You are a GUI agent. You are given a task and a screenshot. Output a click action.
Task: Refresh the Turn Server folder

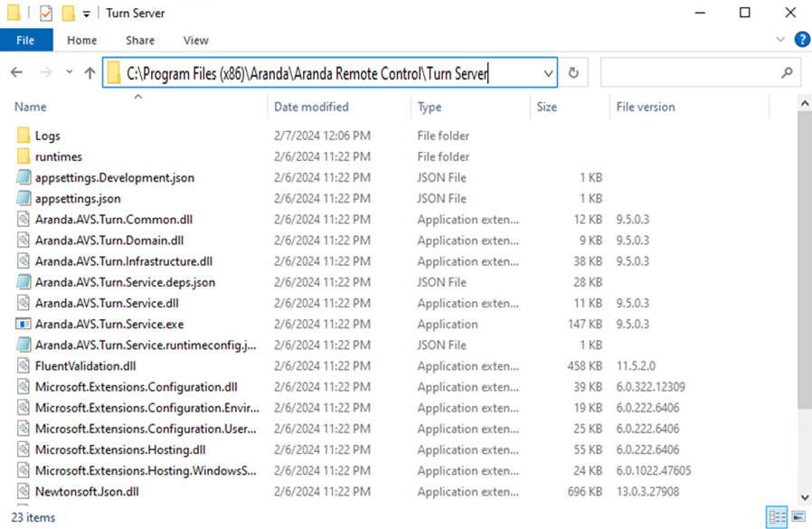coord(573,72)
